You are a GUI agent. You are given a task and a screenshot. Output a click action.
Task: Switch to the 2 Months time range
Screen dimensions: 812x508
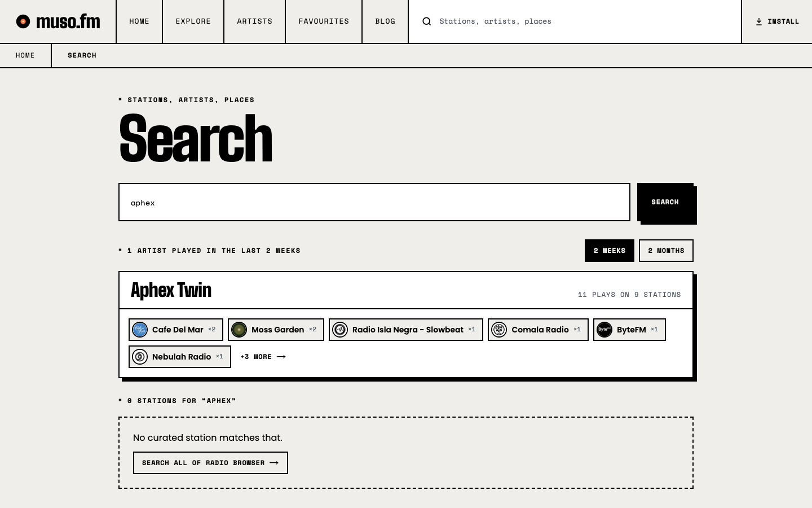click(x=666, y=251)
